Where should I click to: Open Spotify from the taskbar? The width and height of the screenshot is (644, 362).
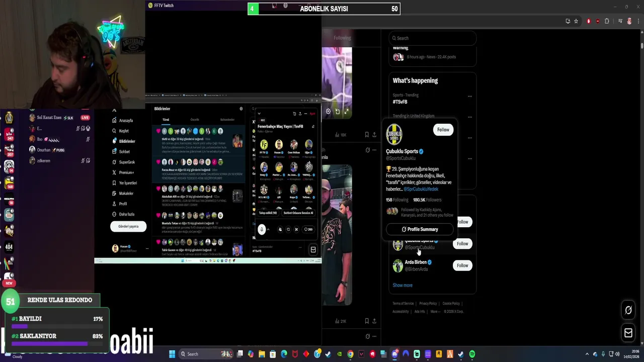(x=472, y=354)
